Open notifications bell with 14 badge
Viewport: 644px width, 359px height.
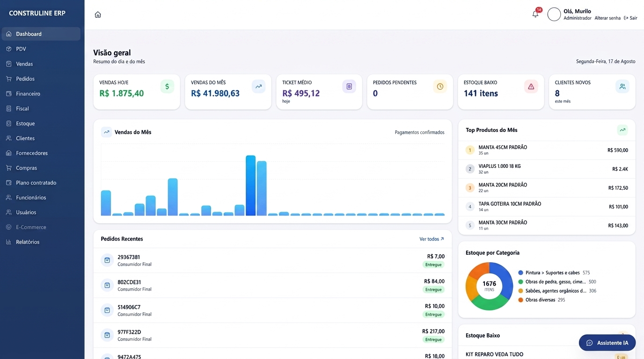click(535, 14)
